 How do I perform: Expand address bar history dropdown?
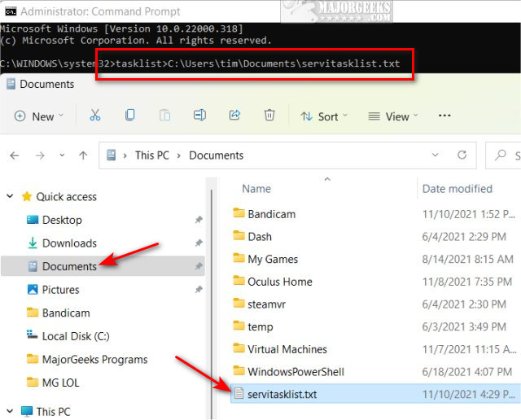click(x=435, y=155)
